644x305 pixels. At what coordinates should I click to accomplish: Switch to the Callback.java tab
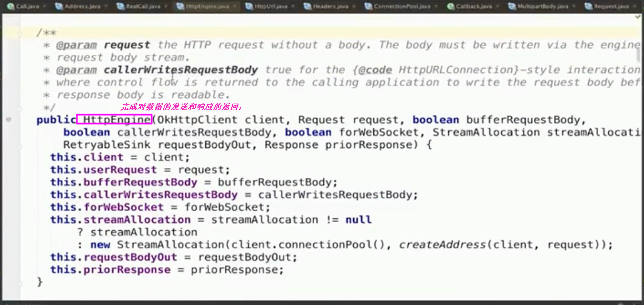click(474, 7)
